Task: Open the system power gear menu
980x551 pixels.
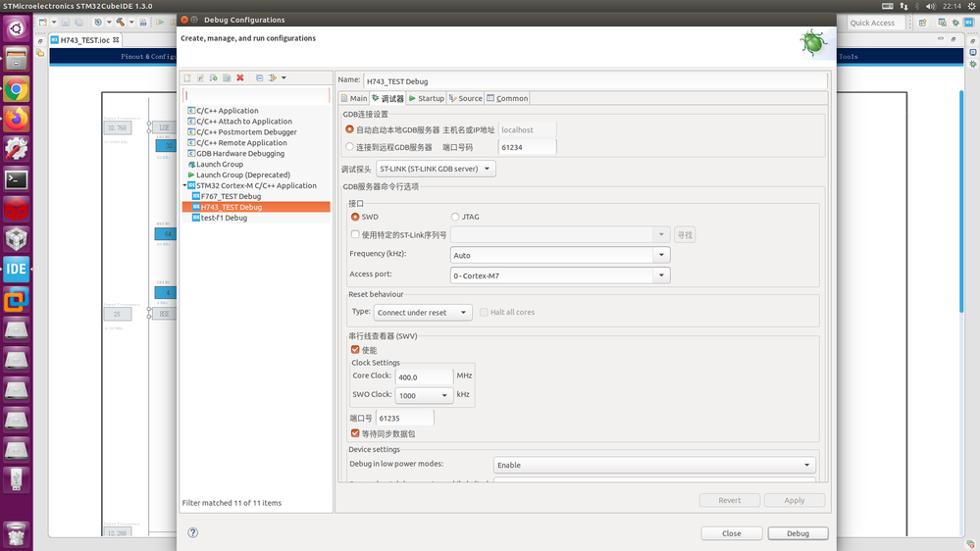Action: click(x=972, y=6)
